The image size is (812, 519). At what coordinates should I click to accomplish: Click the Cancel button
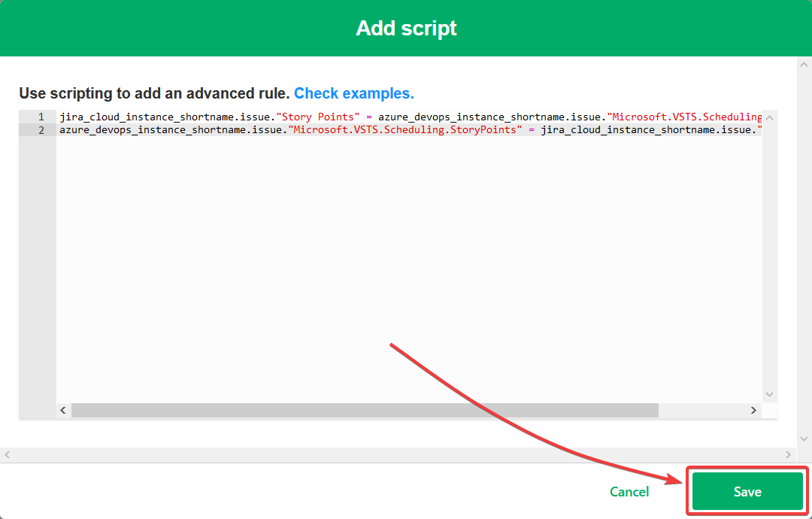pos(629,492)
